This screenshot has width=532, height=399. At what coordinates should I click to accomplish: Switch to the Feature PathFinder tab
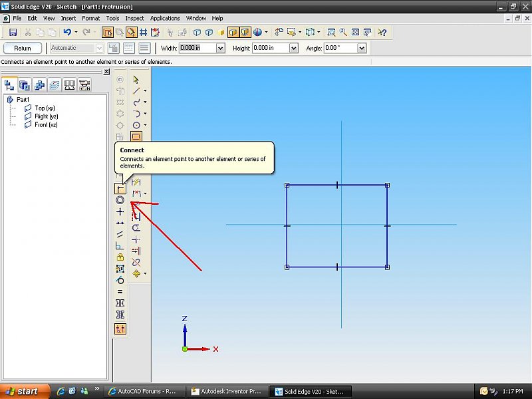[9, 85]
